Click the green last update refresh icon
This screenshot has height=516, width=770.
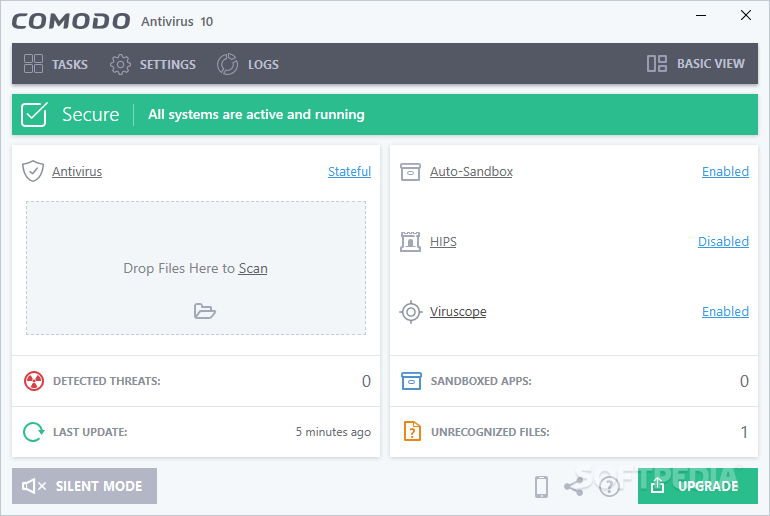click(x=34, y=432)
